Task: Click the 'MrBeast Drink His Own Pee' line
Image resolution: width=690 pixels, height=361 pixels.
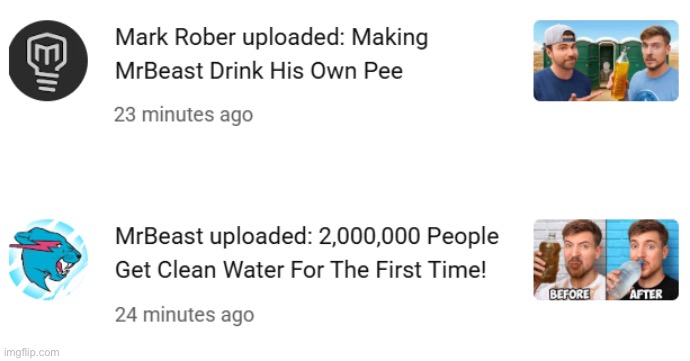Action: pos(259,71)
